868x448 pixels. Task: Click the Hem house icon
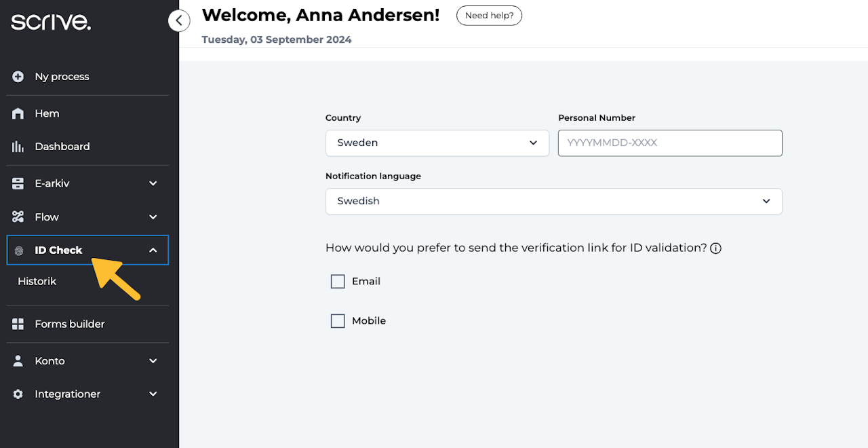point(18,114)
